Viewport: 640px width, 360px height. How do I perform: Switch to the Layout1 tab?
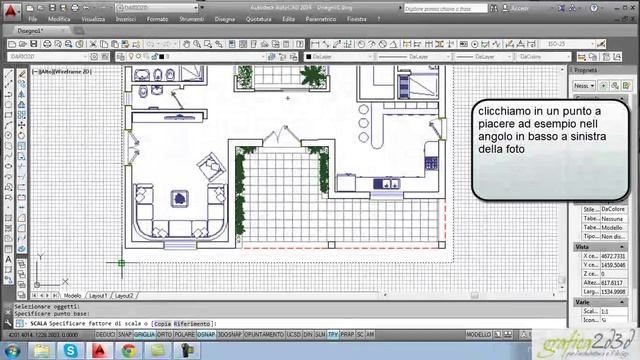tap(98, 296)
